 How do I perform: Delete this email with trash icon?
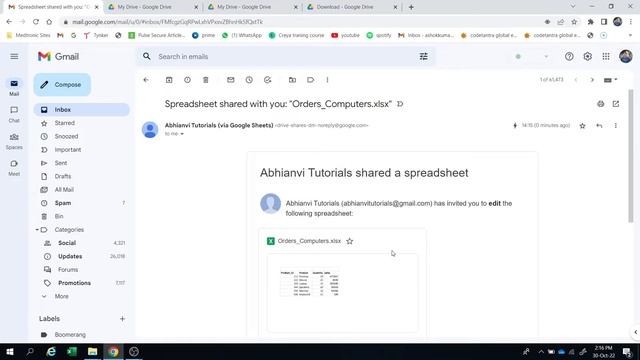tap(206, 80)
